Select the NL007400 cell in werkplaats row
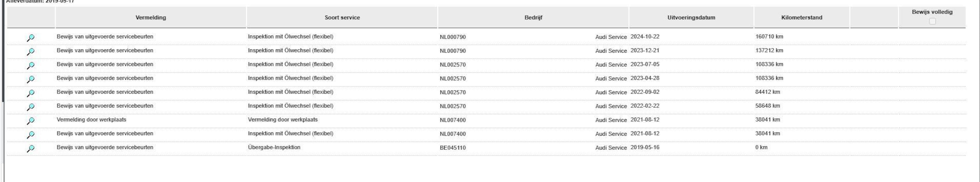This screenshot has width=980, height=182. (x=453, y=120)
